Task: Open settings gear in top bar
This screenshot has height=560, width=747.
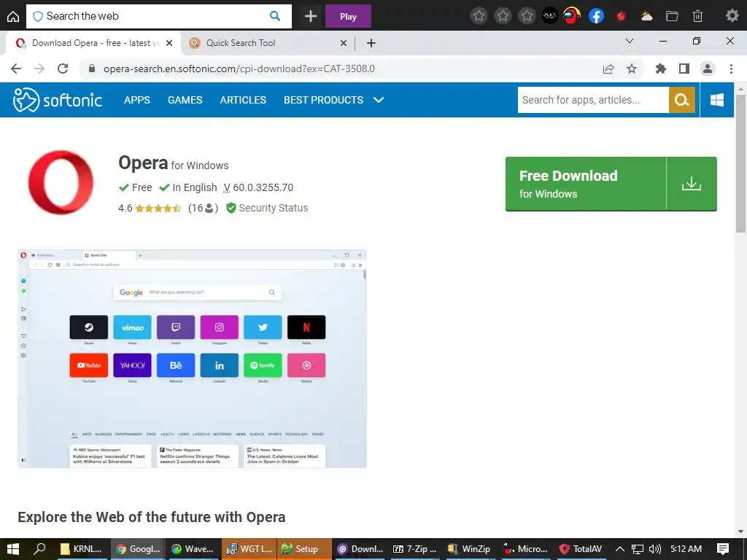Action: pyautogui.click(x=732, y=16)
